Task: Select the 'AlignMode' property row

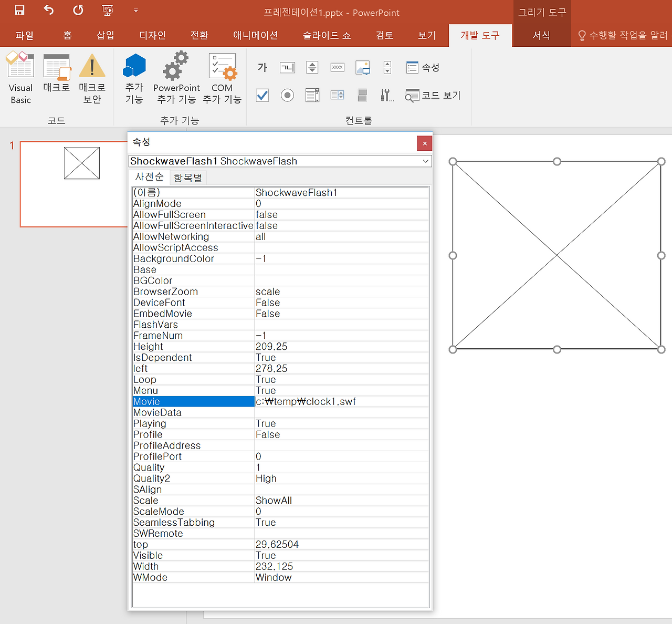Action: (280, 204)
